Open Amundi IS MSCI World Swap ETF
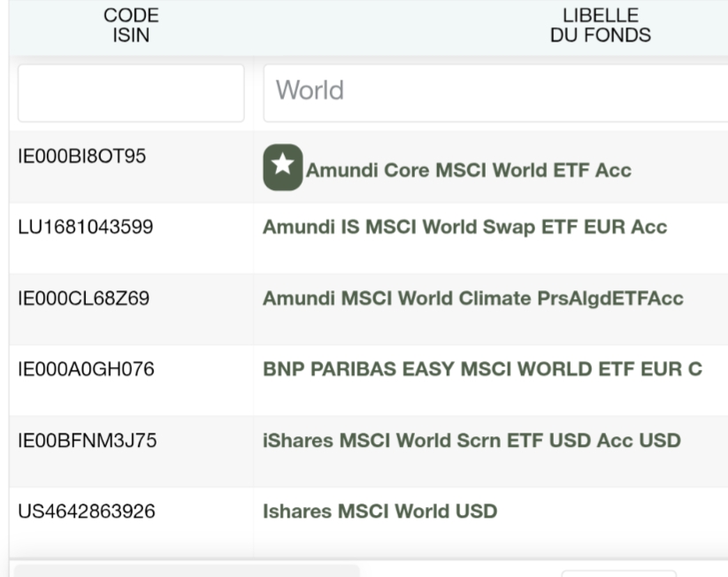The width and height of the screenshot is (728, 577). [x=464, y=227]
